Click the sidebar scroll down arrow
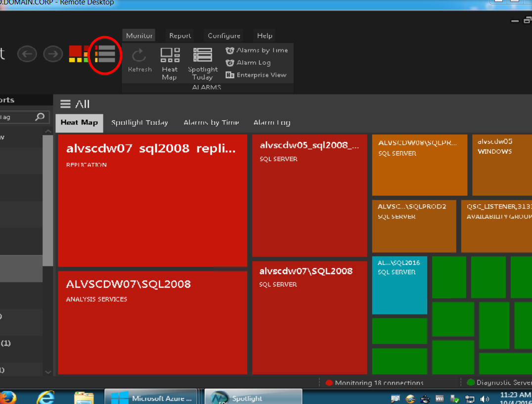Screen dimensions: 532x404 [48, 372]
